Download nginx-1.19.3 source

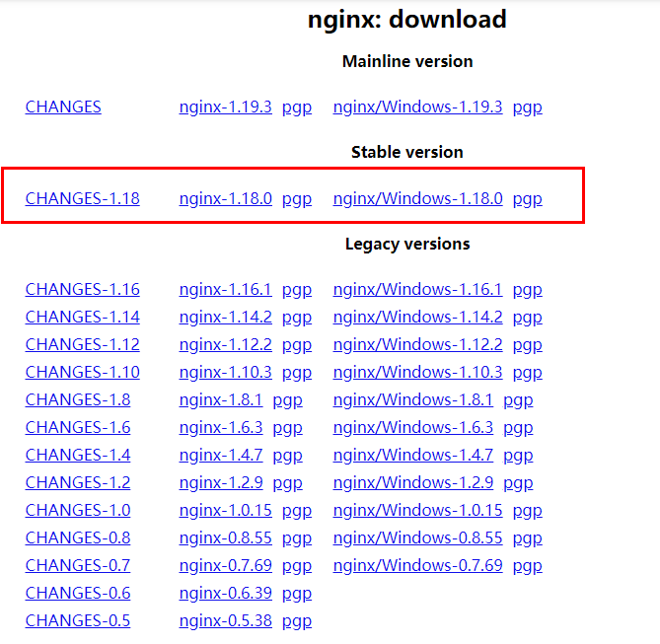coord(226,107)
